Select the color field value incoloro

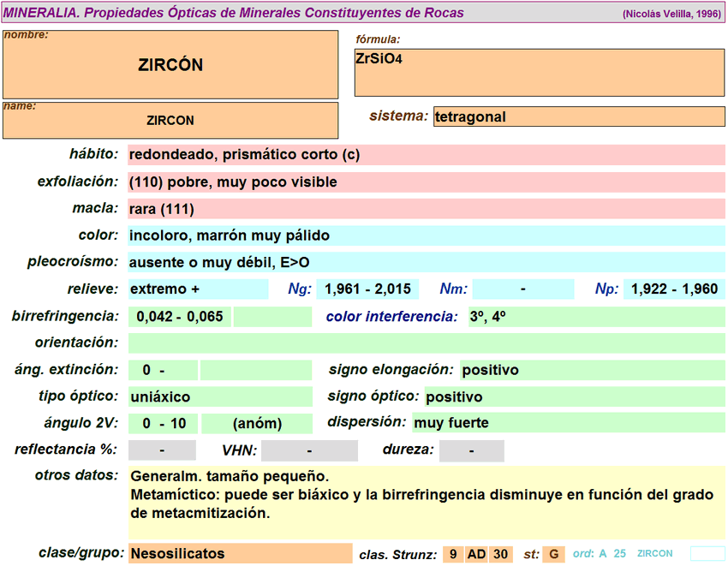[x=426, y=235]
